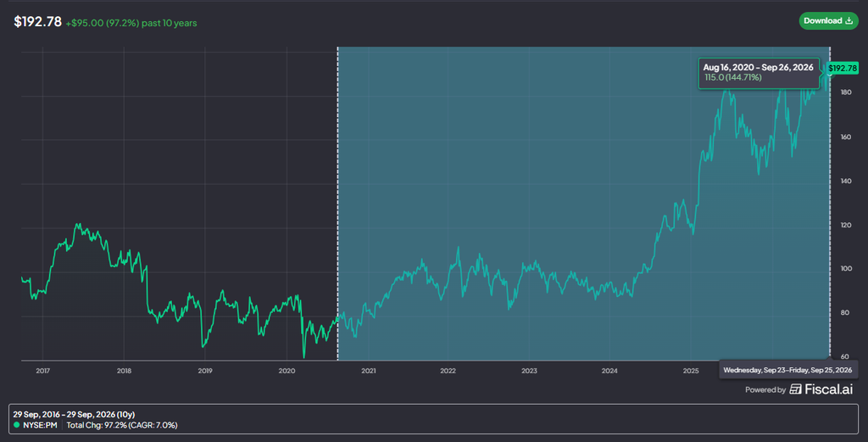This screenshot has height=442, width=868.
Task: Click the NYSE:PM ticker label
Action: point(40,425)
